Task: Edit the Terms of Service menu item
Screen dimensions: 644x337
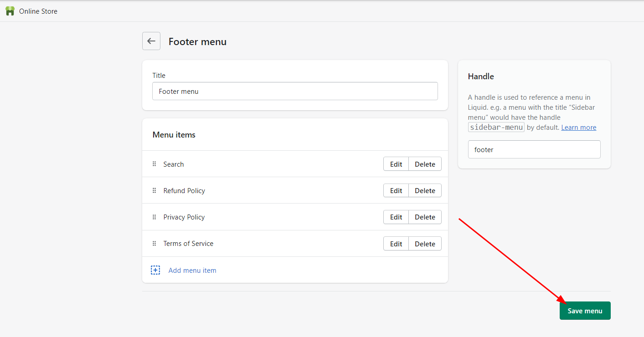Action: coord(396,243)
